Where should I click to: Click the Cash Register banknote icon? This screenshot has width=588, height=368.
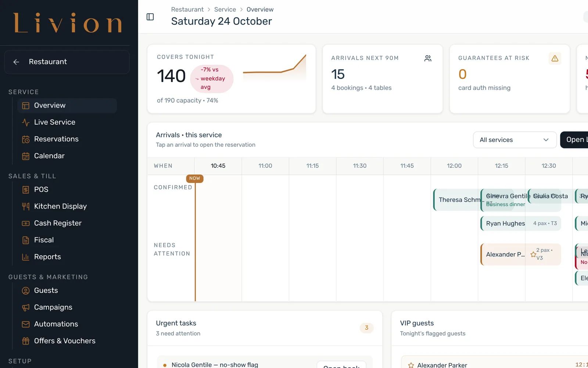coord(26,223)
